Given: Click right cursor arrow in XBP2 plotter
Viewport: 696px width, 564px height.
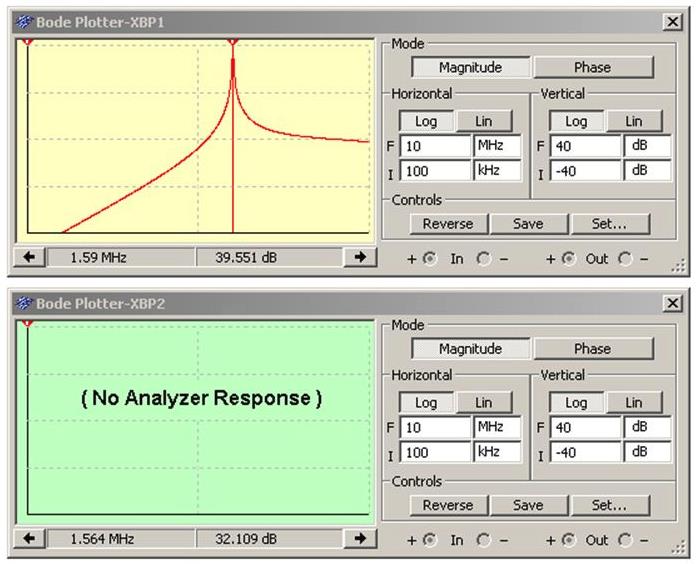Looking at the screenshot, I should pyautogui.click(x=359, y=539).
